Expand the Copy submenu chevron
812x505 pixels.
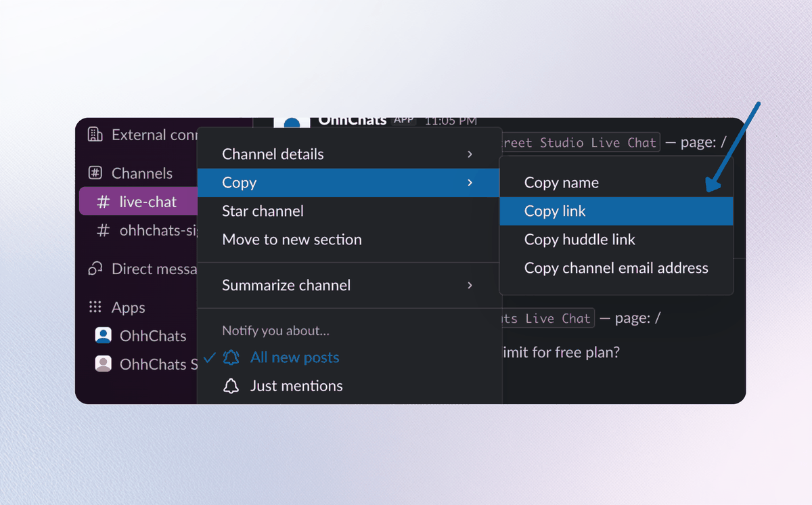tap(470, 183)
